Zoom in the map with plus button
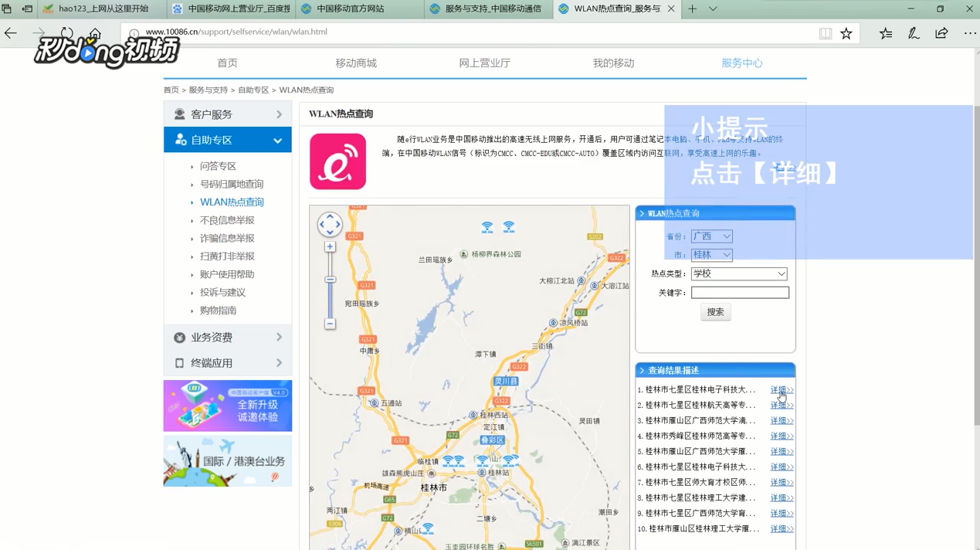This screenshot has width=980, height=550. 330,247
